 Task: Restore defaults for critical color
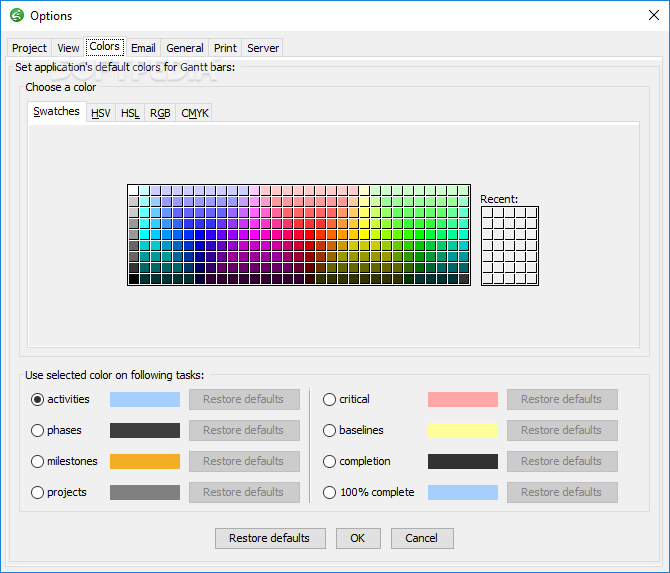tap(562, 400)
